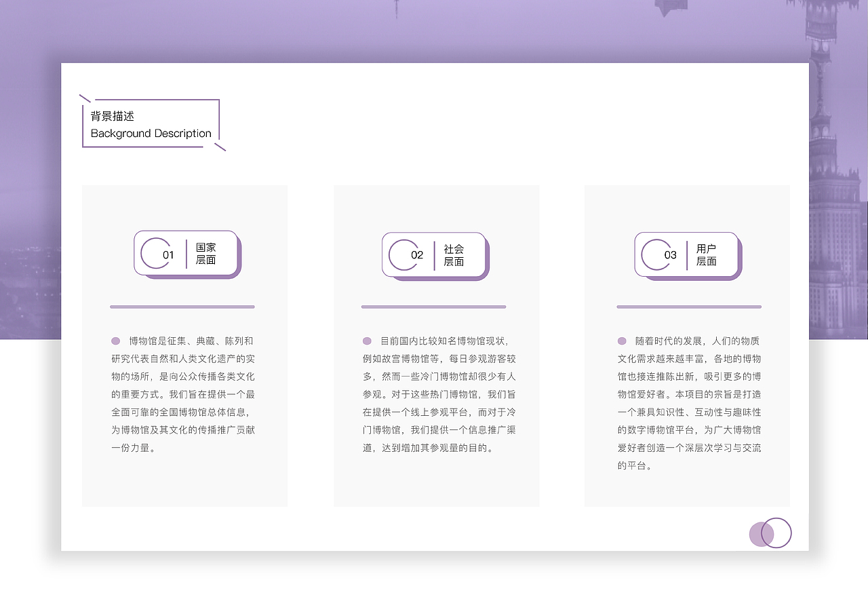The width and height of the screenshot is (868, 614).
Task: Expand the divider under the 02 badge
Action: pyautogui.click(x=434, y=307)
